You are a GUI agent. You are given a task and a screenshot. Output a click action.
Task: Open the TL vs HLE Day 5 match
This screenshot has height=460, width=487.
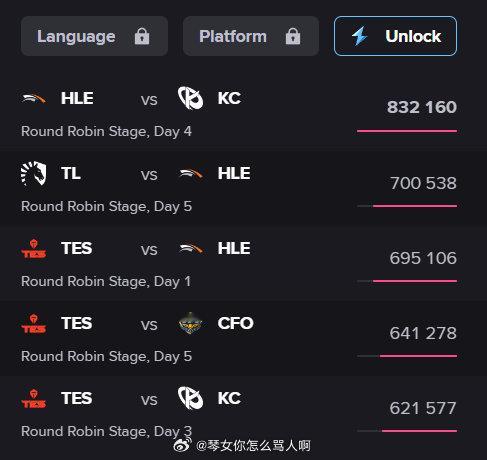pyautogui.click(x=239, y=188)
